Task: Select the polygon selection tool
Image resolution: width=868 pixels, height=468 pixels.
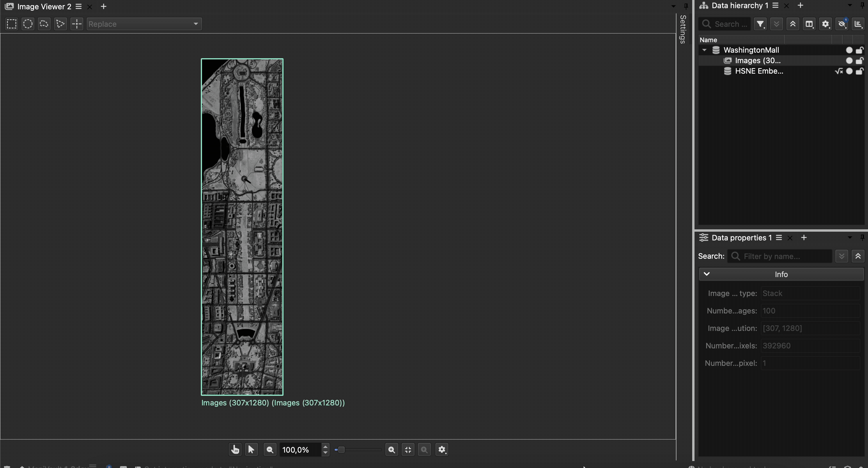Action: 60,24
